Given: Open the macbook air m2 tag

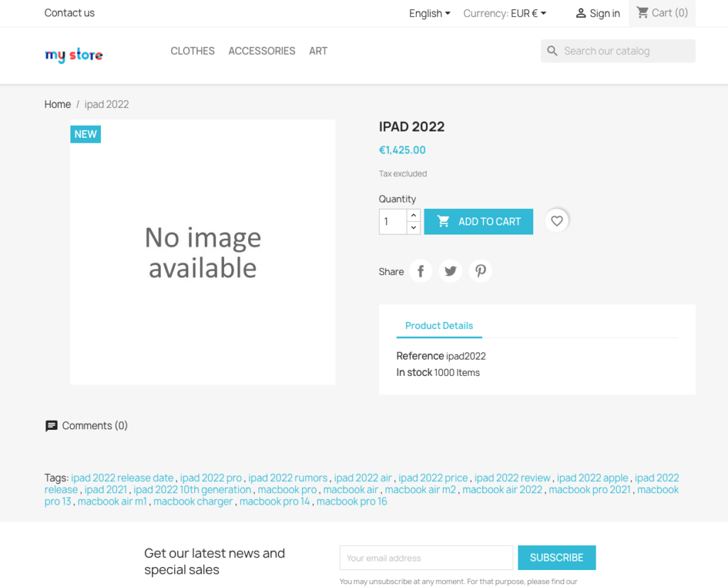Looking at the screenshot, I should [420, 490].
